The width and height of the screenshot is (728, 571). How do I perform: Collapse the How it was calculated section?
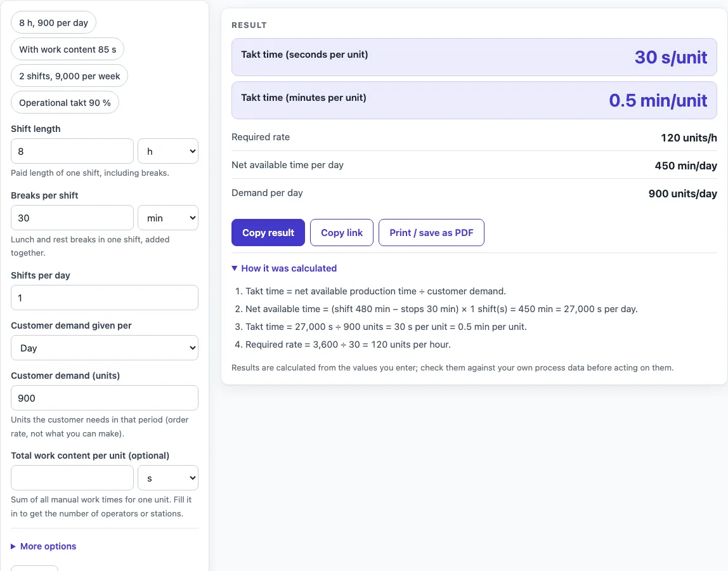click(x=284, y=268)
